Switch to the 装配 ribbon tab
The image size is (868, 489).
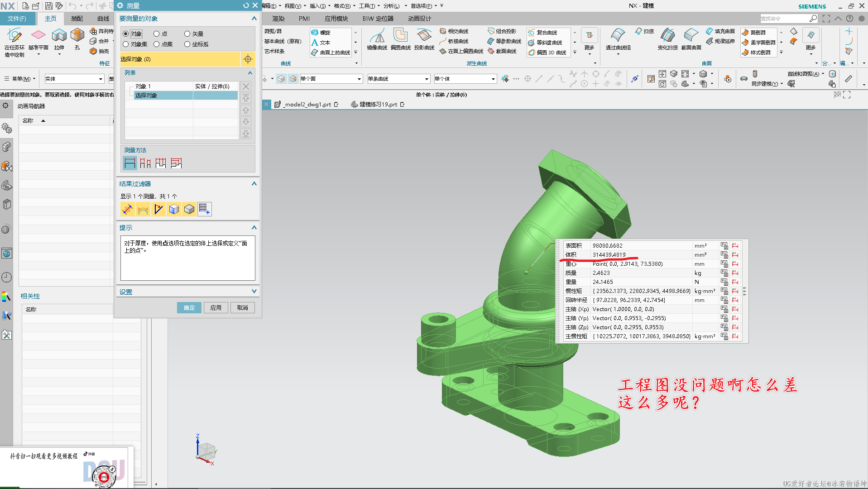[77, 19]
